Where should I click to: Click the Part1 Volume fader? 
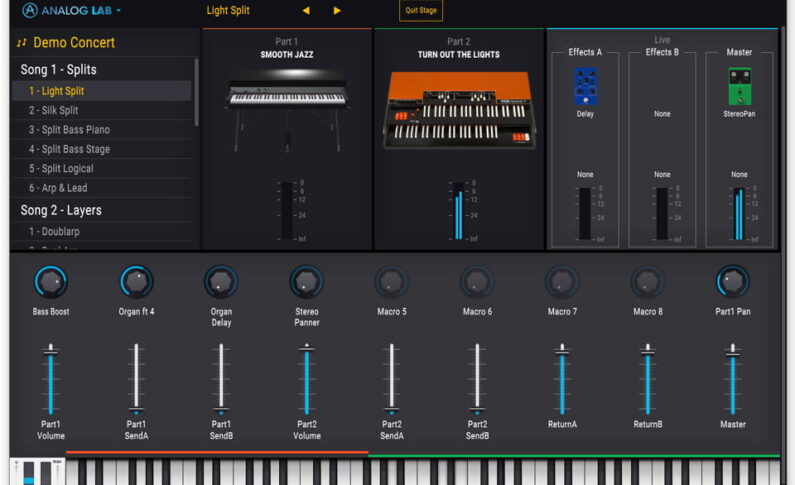pos(51,379)
